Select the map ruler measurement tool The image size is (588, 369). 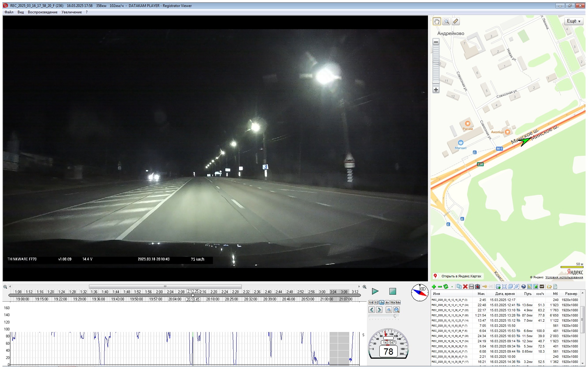click(x=456, y=21)
